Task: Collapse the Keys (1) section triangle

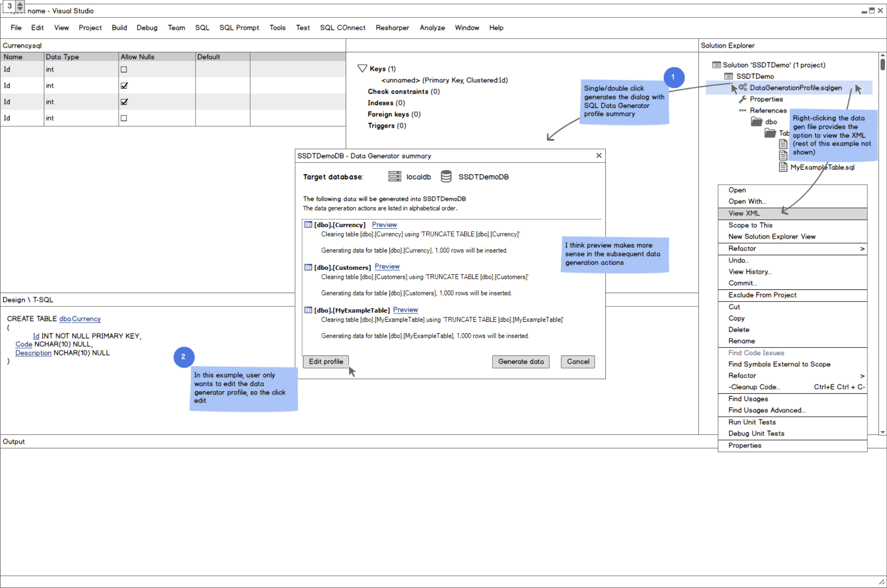Action: coord(362,68)
